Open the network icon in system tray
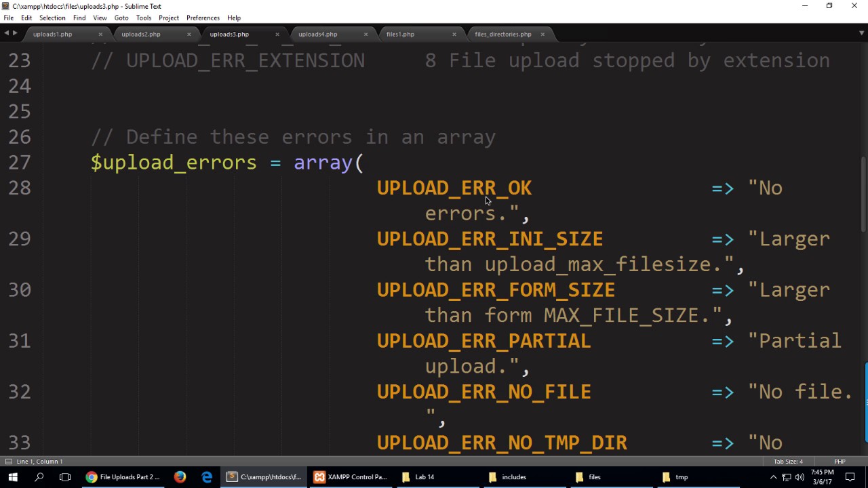Screen dimensions: 868x488 click(787, 477)
